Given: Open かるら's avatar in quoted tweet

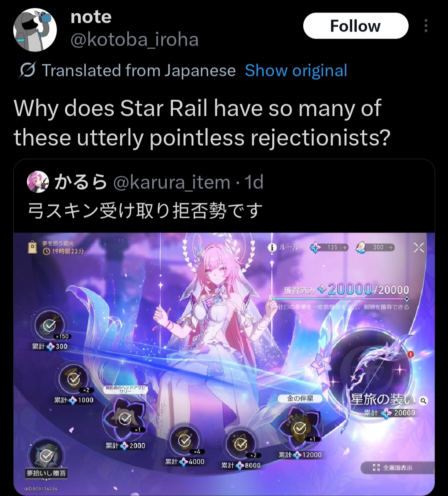Looking at the screenshot, I should click(38, 182).
